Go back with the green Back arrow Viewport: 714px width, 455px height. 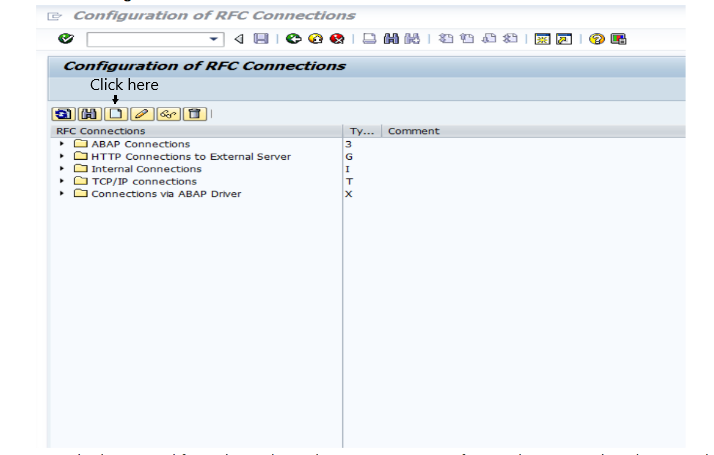294,39
